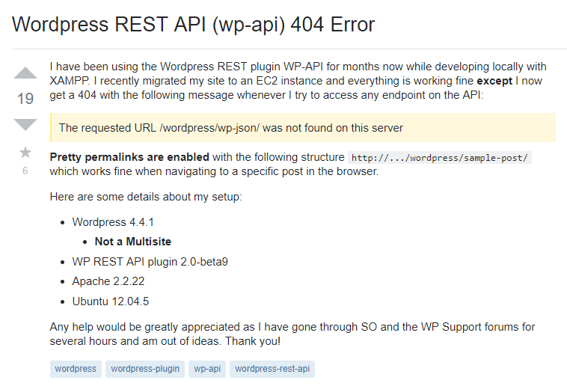Click the inline code 'http://.../wordpress/sample-post/'
Image resolution: width=567 pixels, height=392 pixels.
pos(440,158)
